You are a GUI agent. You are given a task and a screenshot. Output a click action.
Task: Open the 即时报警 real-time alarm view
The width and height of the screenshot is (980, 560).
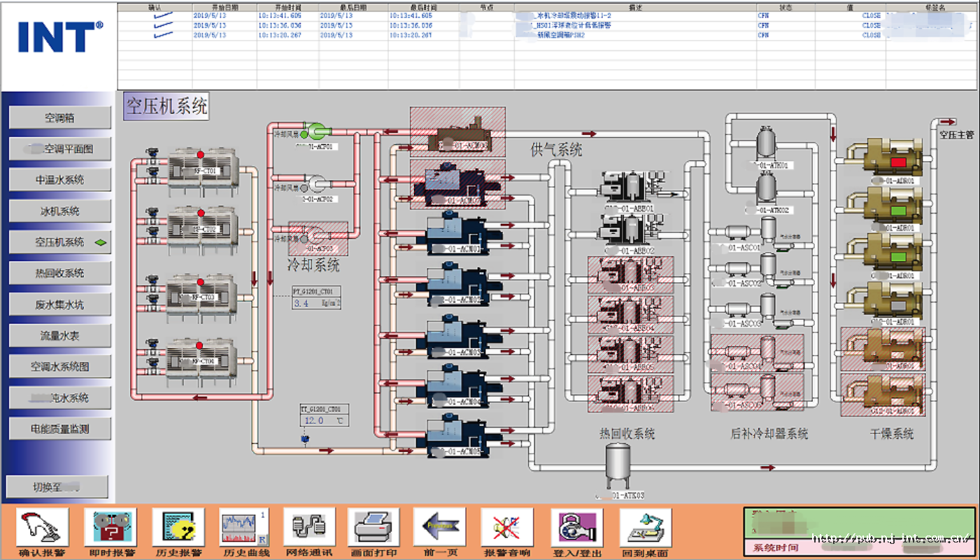point(111,528)
